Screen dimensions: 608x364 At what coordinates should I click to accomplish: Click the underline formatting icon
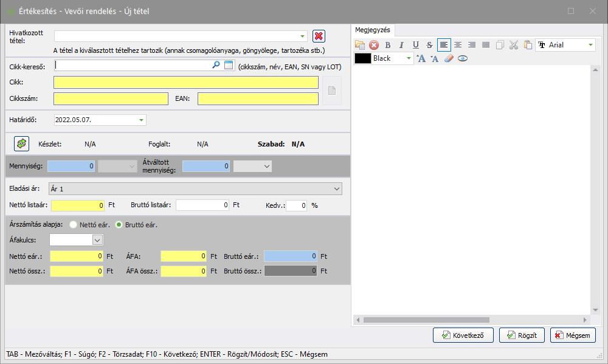coord(416,45)
